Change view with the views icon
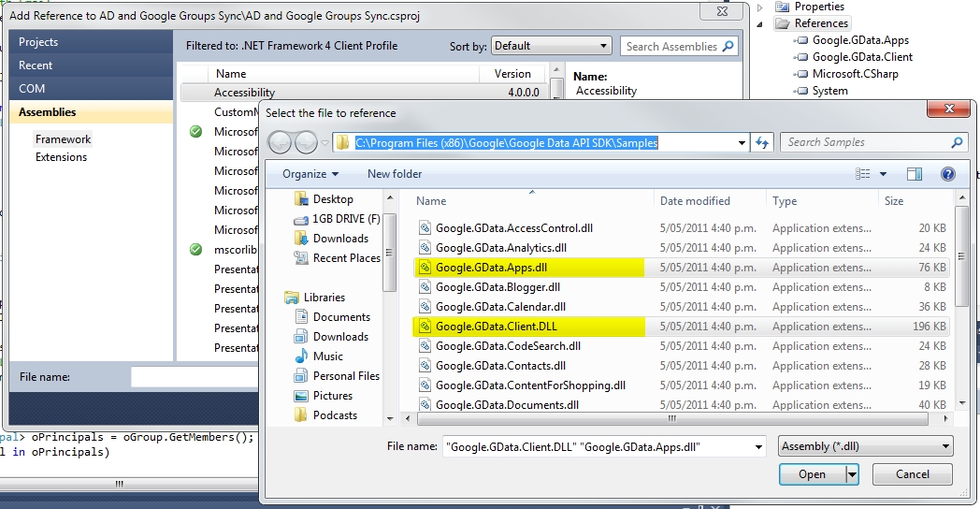This screenshot has width=980, height=509. (x=862, y=174)
